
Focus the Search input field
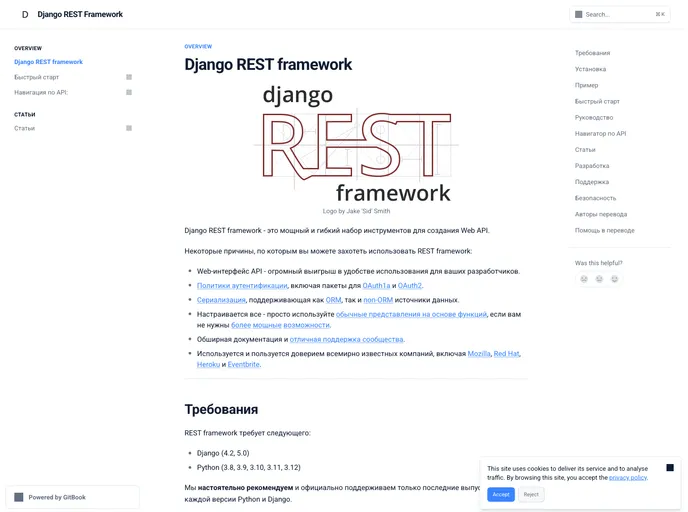click(x=620, y=14)
